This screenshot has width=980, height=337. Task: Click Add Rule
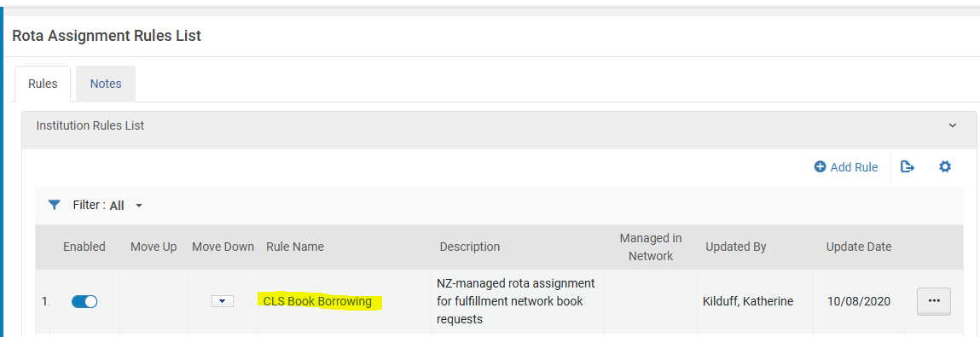[x=845, y=167]
